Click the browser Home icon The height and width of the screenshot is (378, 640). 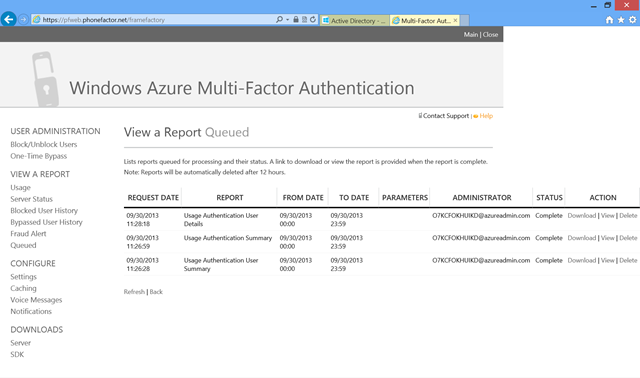pyautogui.click(x=609, y=20)
